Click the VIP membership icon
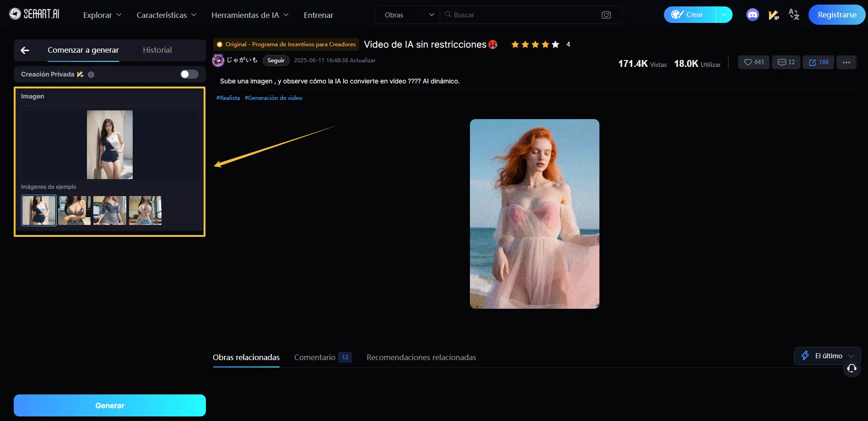The image size is (868, 421). coord(773,14)
